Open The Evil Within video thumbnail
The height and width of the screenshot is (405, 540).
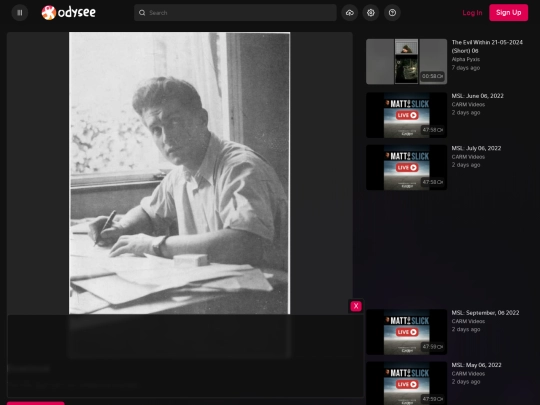[x=406, y=62]
